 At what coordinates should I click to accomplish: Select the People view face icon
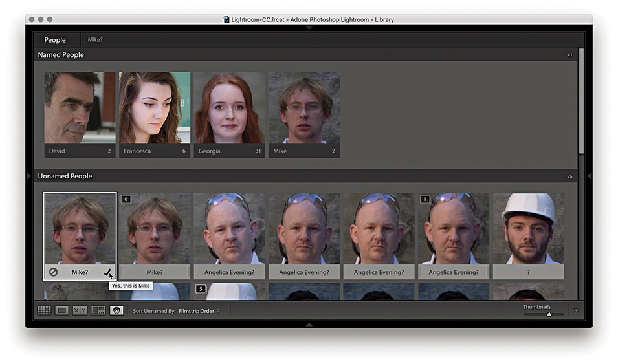click(x=116, y=310)
